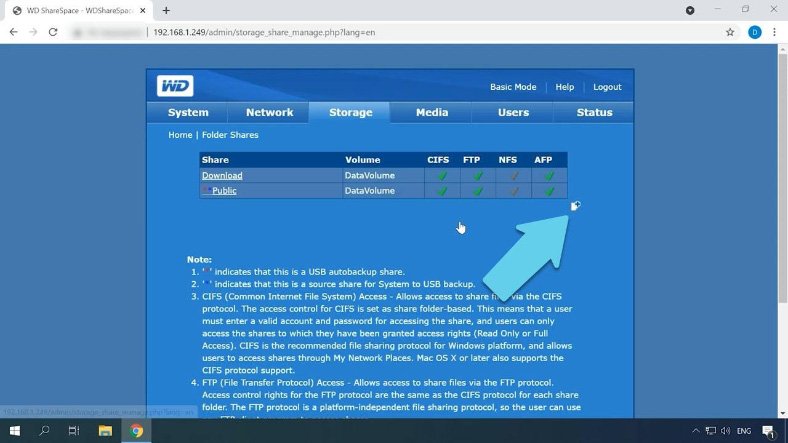
Task: Open a new browser tab
Action: tap(166, 10)
